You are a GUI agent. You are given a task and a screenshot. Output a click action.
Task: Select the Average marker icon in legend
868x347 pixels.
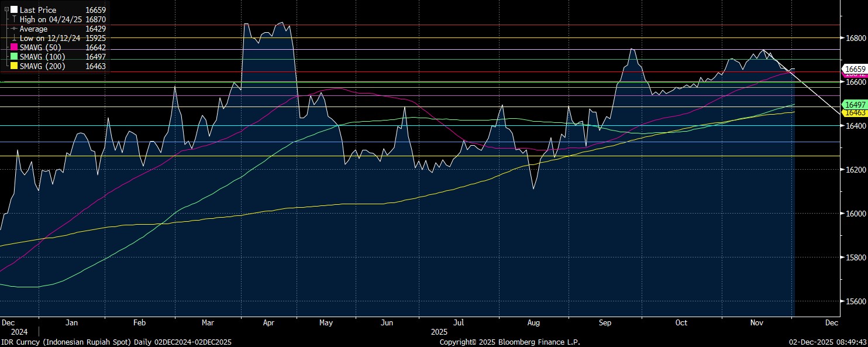pyautogui.click(x=14, y=29)
